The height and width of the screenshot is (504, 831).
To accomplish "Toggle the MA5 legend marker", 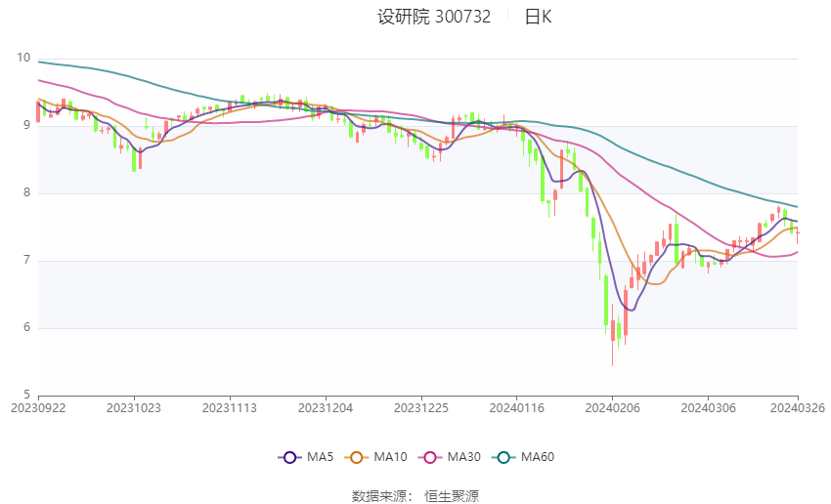I will coord(290,457).
